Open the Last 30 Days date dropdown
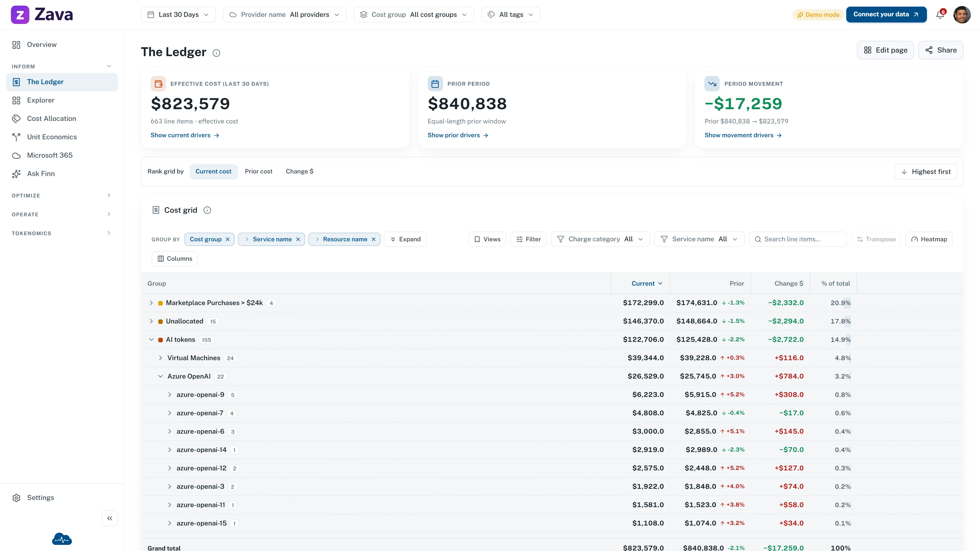 click(178, 15)
